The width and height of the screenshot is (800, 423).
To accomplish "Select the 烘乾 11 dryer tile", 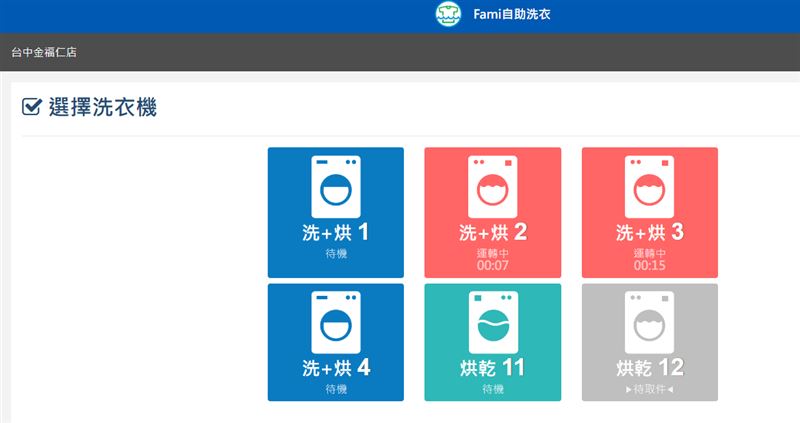I will point(492,342).
